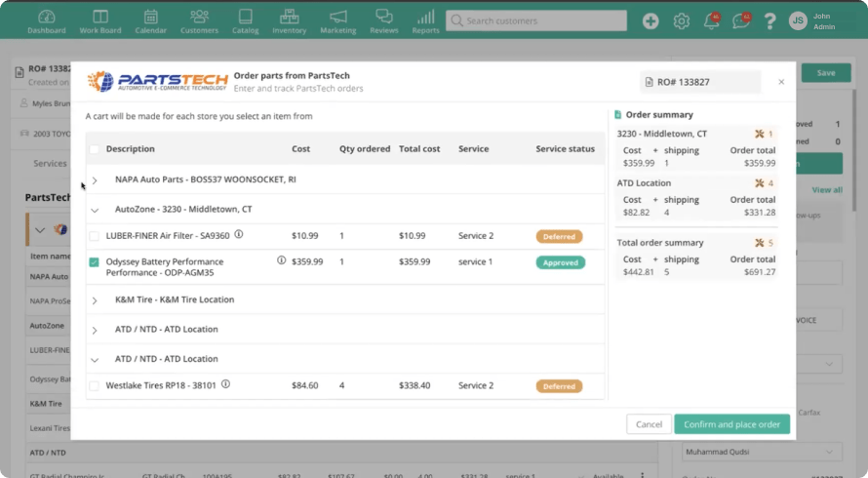This screenshot has width=868, height=478.
Task: Open the Muhammad Qudsi dropdown in background page
Action: (x=762, y=452)
